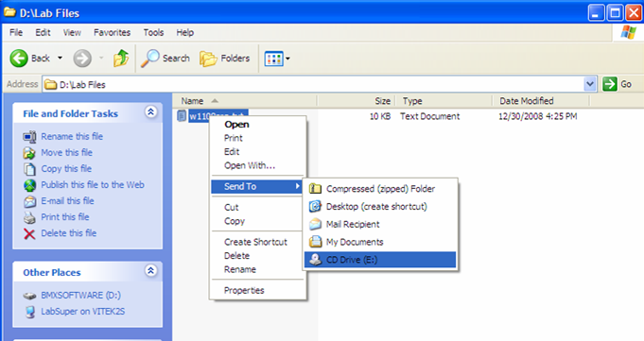Click Publish this file to the Web link

click(x=93, y=185)
